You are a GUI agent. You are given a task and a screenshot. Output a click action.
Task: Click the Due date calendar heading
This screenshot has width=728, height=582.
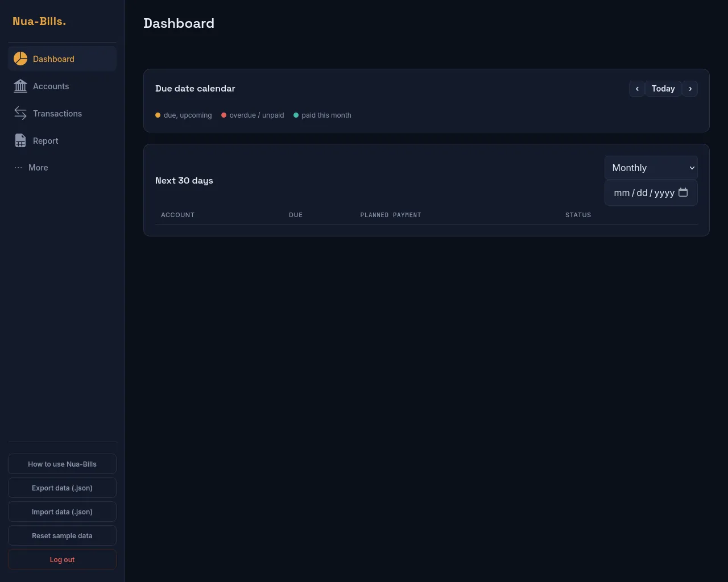click(x=195, y=89)
